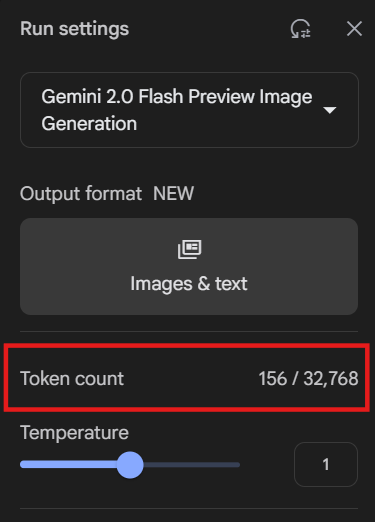Viewport: 375px width, 522px height.
Task: Click the newspaper icon above Images & text
Action: click(189, 249)
